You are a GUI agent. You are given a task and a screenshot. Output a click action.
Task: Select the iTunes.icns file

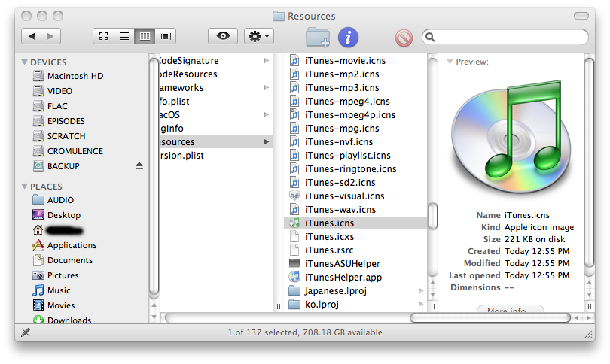pyautogui.click(x=355, y=223)
